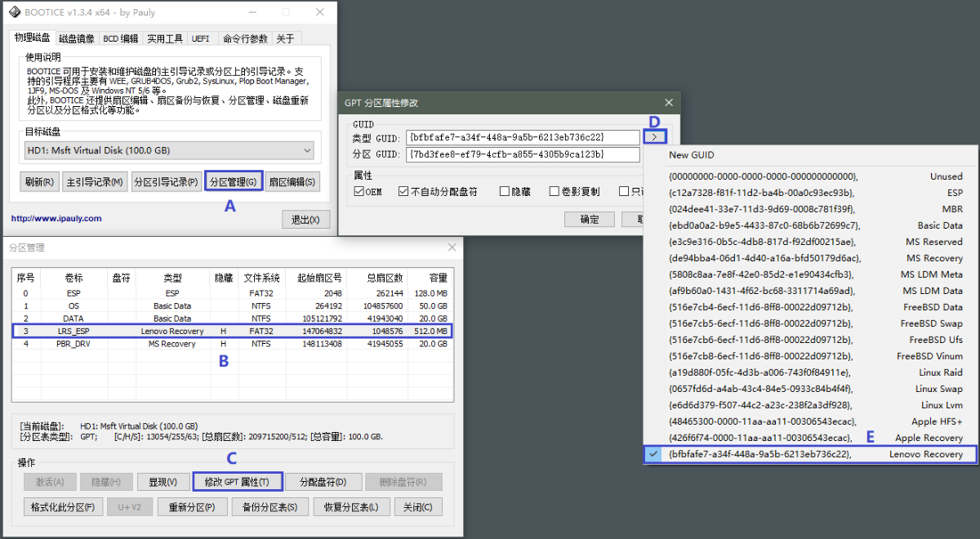The width and height of the screenshot is (980, 539).
Task: Switch to the 物理磁盘 tab
Action: coord(33,38)
